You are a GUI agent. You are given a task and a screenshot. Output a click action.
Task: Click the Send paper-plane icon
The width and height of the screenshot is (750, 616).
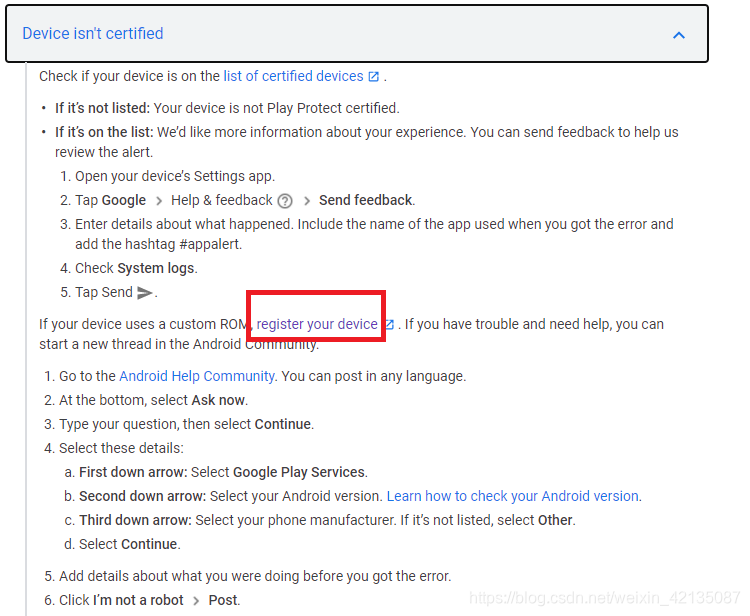(144, 293)
